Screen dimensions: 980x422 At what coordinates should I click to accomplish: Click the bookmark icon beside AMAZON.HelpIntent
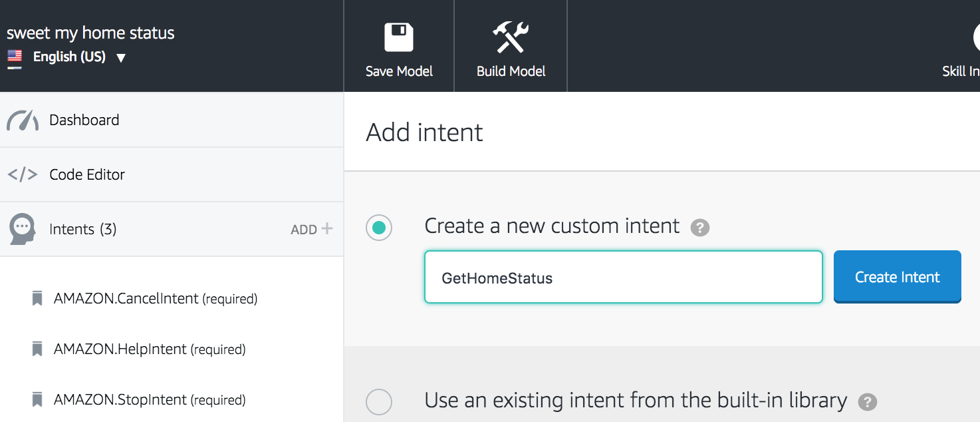click(37, 349)
